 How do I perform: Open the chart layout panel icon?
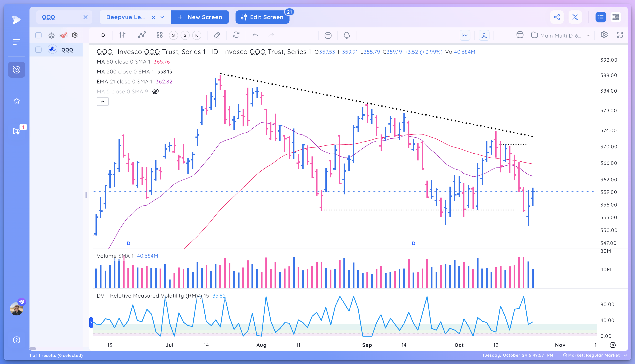tap(520, 35)
